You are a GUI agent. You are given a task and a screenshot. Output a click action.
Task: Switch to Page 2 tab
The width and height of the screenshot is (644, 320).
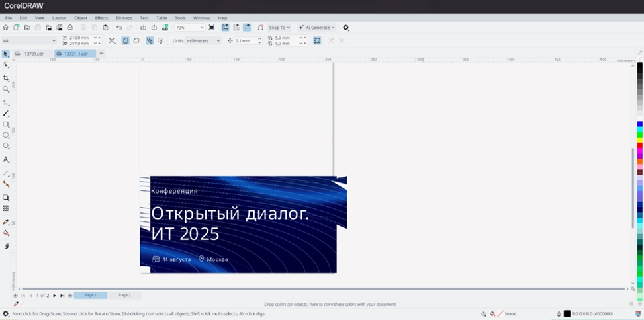click(124, 295)
